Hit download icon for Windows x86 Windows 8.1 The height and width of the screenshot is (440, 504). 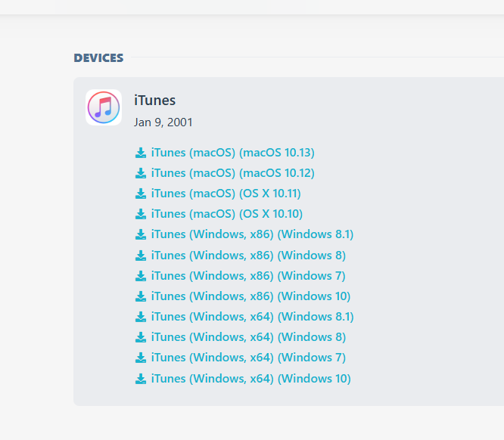[141, 234]
